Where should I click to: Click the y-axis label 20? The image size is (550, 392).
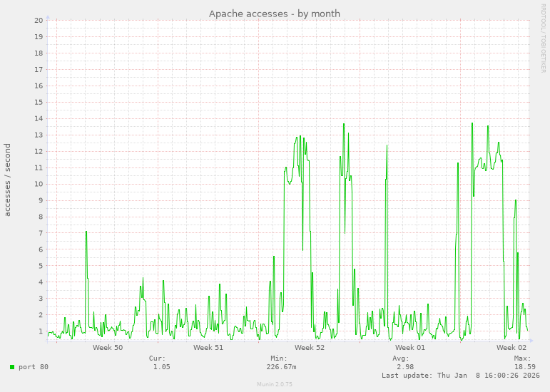(x=39, y=21)
